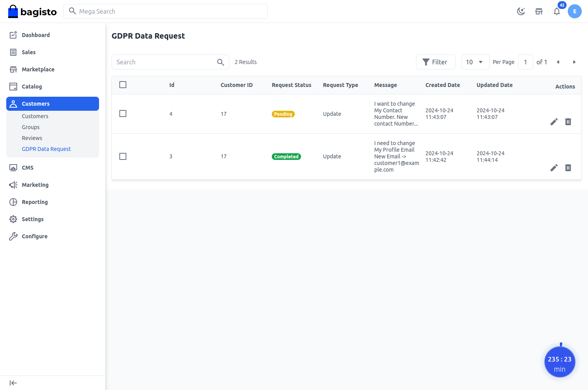Open Configure menu item

coord(53,236)
